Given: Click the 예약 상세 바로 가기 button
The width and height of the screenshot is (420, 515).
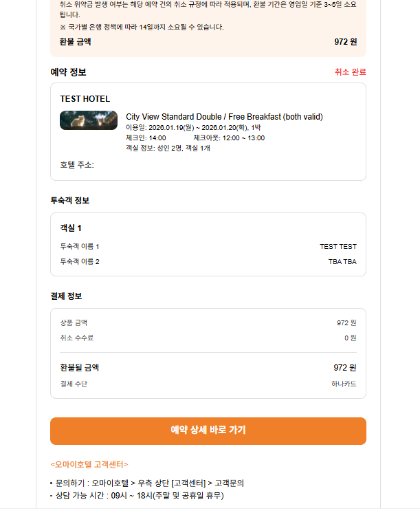Looking at the screenshot, I should [208, 430].
